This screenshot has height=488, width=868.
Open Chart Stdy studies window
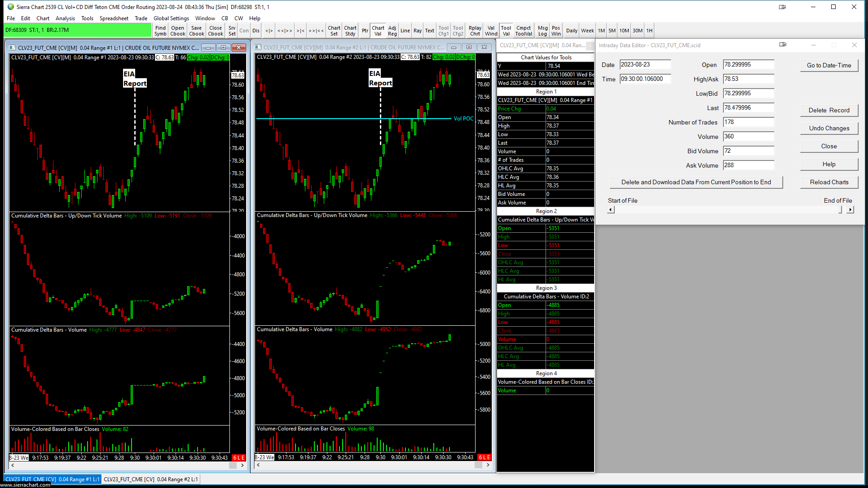[350, 31]
